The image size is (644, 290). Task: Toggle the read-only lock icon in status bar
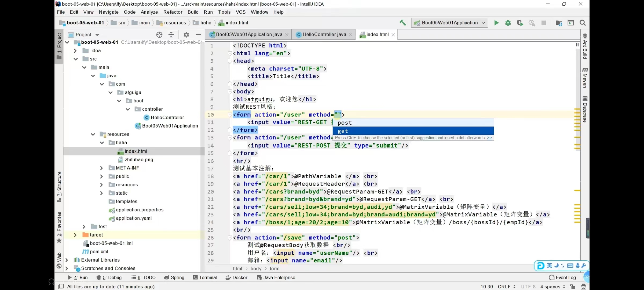tap(573, 287)
